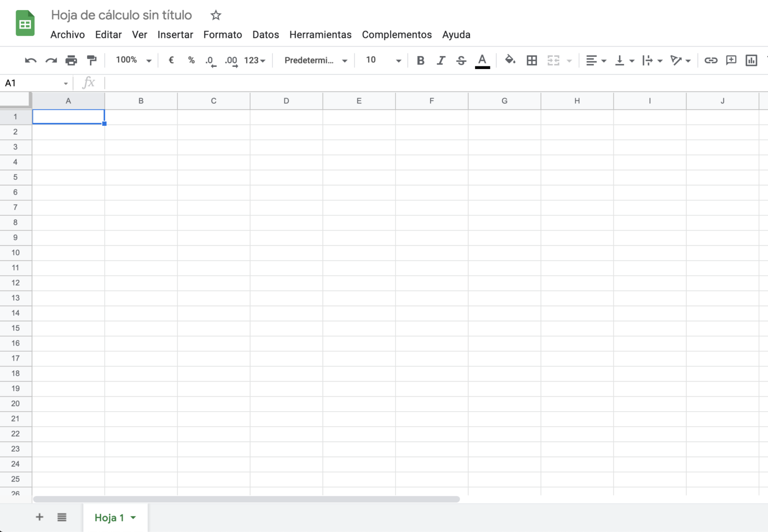768x532 pixels.
Task: Open the Hoja 1 sheet tab menu
Action: (133, 518)
